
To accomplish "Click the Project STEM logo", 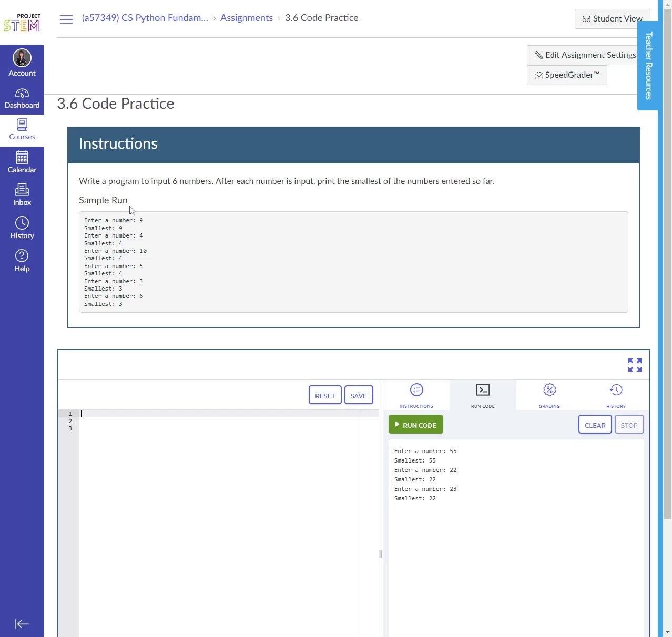I will pyautogui.click(x=22, y=23).
